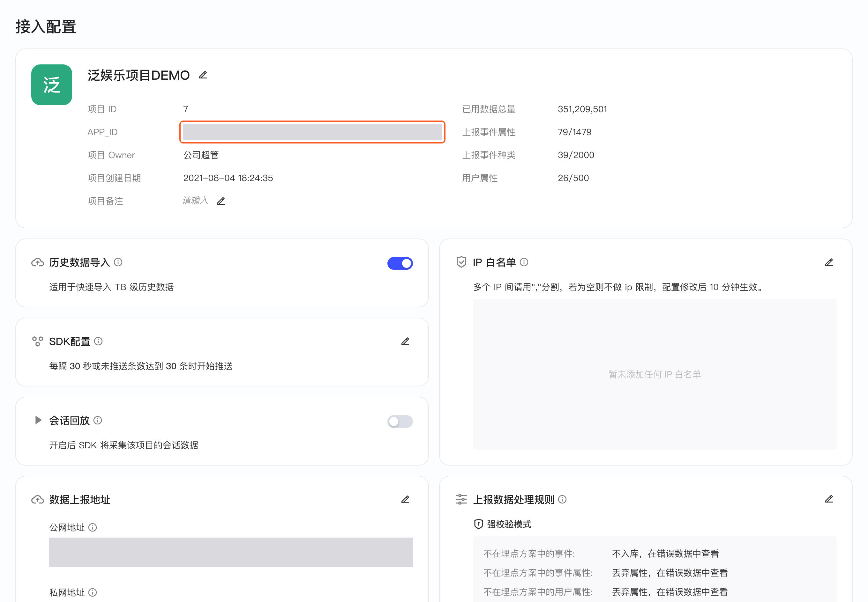Select the creation date 2021-08-04 18:24:35

click(x=228, y=178)
